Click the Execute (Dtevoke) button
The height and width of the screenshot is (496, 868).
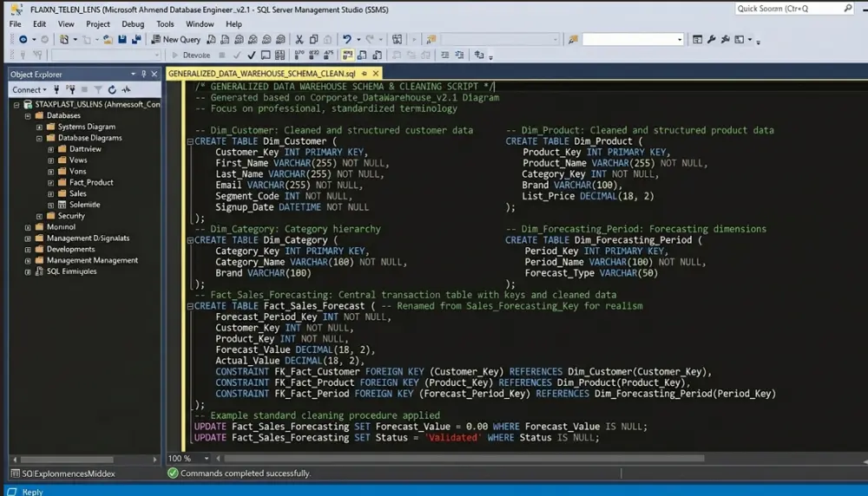(x=191, y=55)
